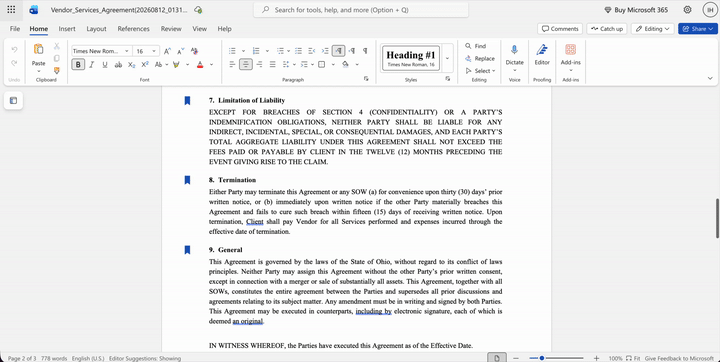This screenshot has width=720, height=362.
Task: Click the Replace button
Action: [480, 58]
